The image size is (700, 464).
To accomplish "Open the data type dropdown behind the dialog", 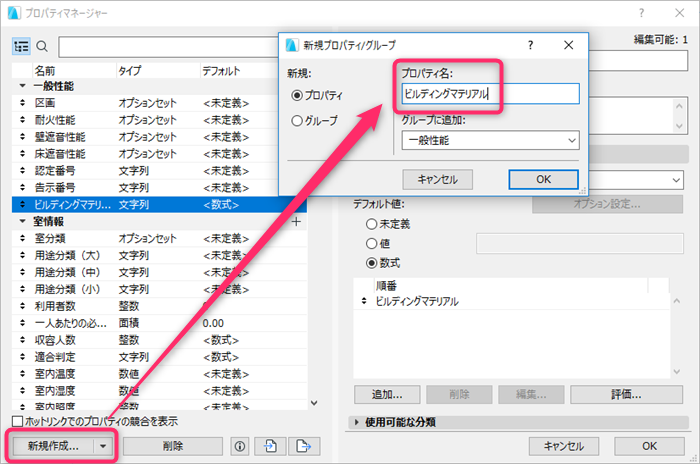I will pos(676,180).
